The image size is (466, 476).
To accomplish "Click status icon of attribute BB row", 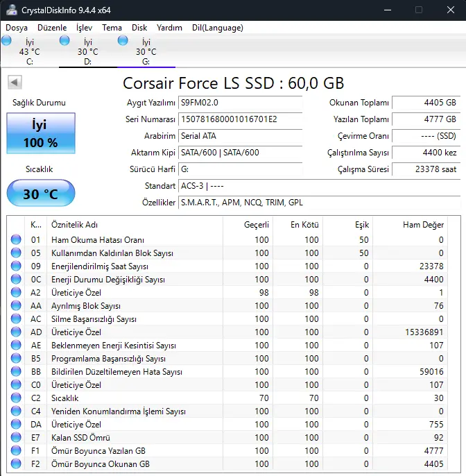I will coord(16,372).
